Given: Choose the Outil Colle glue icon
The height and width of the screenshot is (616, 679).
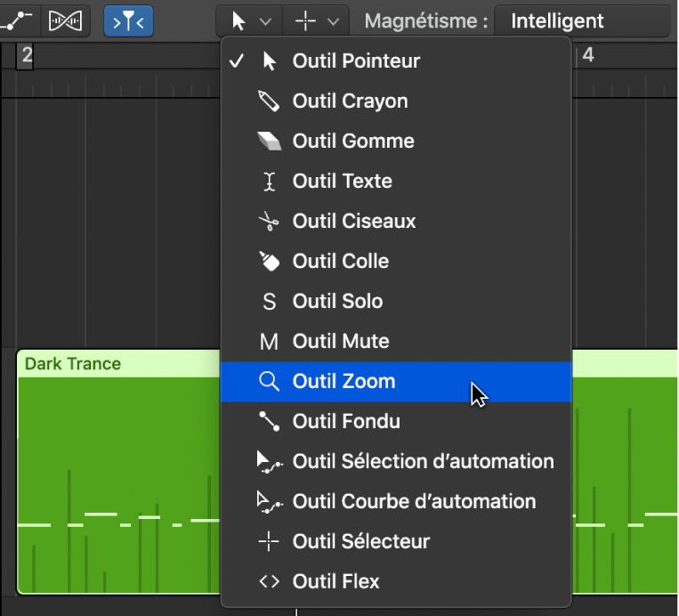Looking at the screenshot, I should 268,261.
